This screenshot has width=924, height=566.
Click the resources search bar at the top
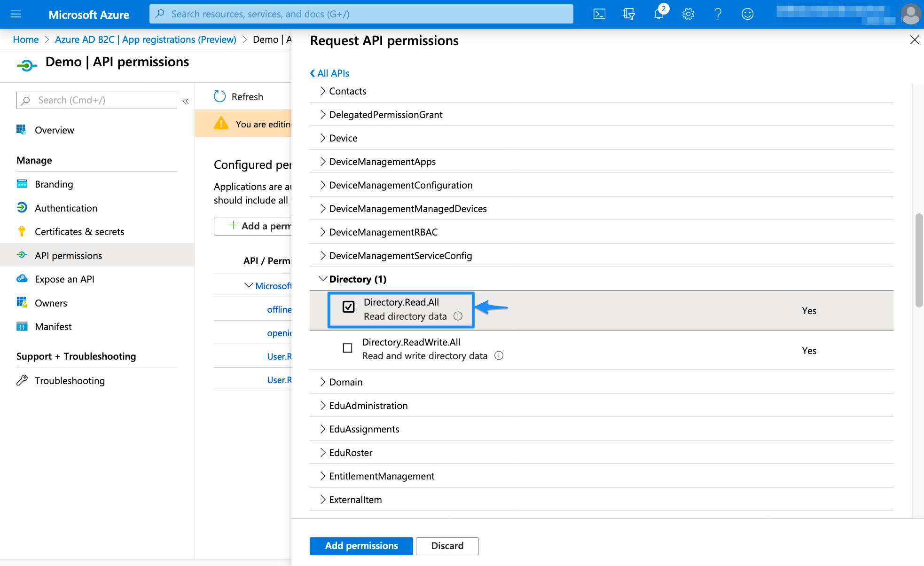[x=361, y=14]
